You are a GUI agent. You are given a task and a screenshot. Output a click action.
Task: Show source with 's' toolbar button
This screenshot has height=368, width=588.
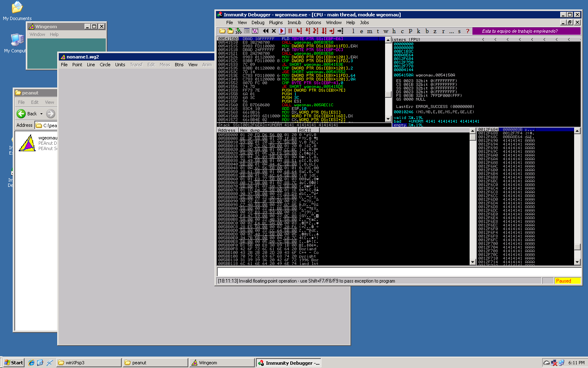(459, 31)
